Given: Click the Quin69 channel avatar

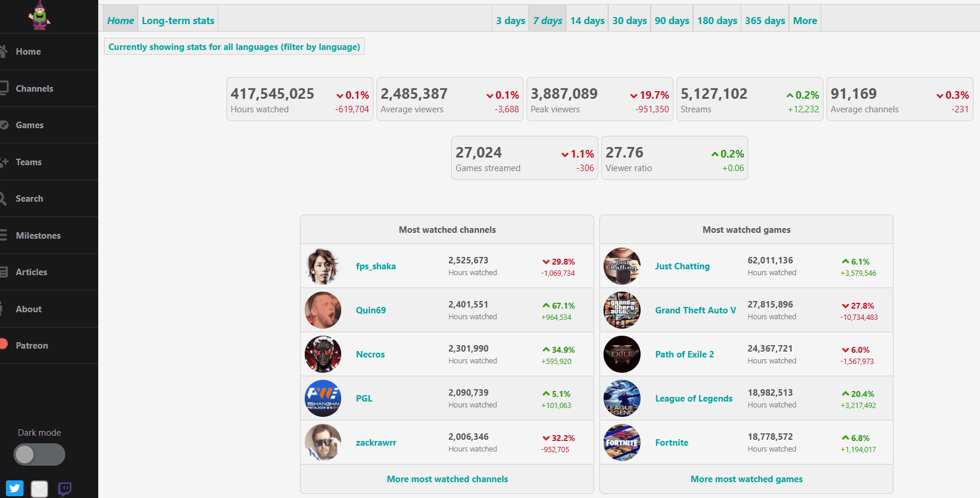Looking at the screenshot, I should 323,310.
